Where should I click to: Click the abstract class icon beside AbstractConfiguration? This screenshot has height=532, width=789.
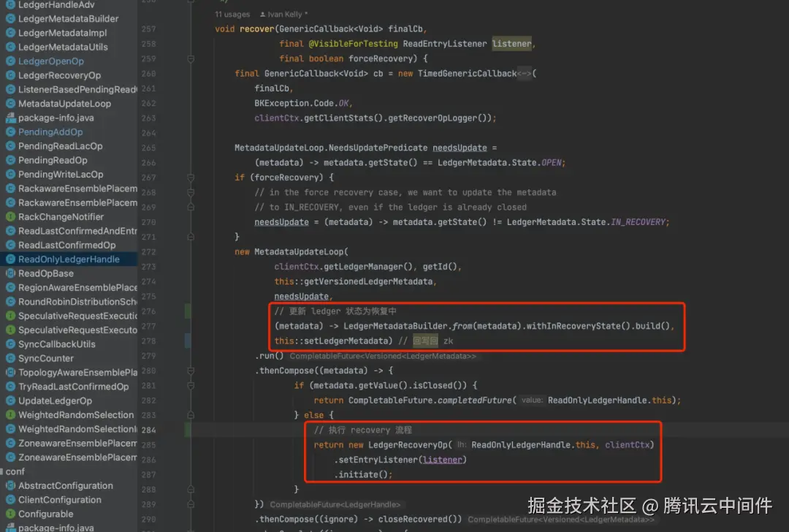point(10,485)
